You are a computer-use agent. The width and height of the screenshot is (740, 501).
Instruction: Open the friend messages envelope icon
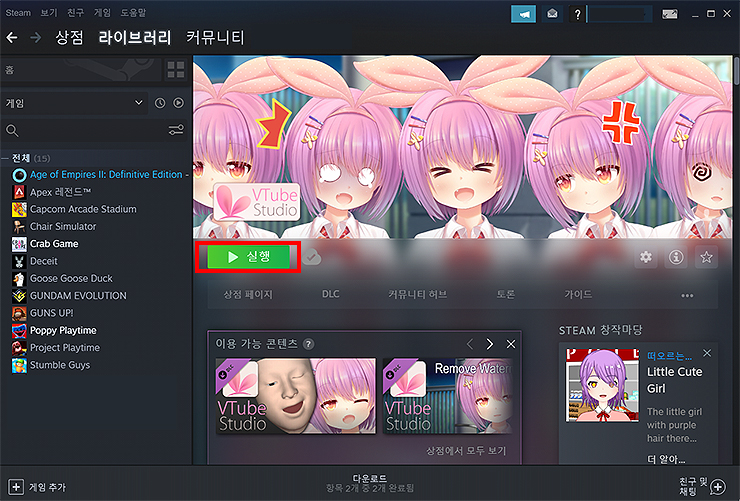552,14
